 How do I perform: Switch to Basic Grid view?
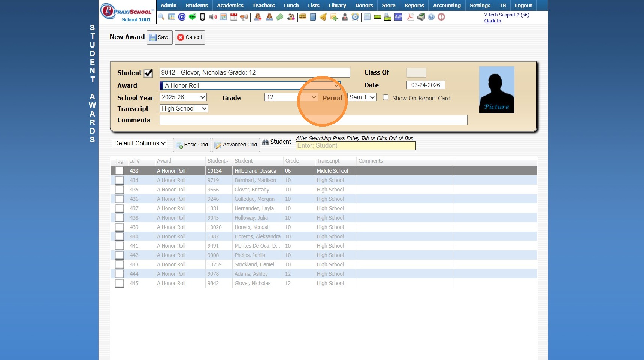coord(192,145)
